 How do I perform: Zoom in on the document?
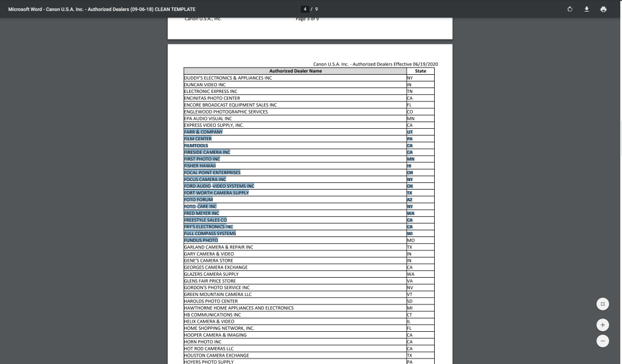[603, 325]
